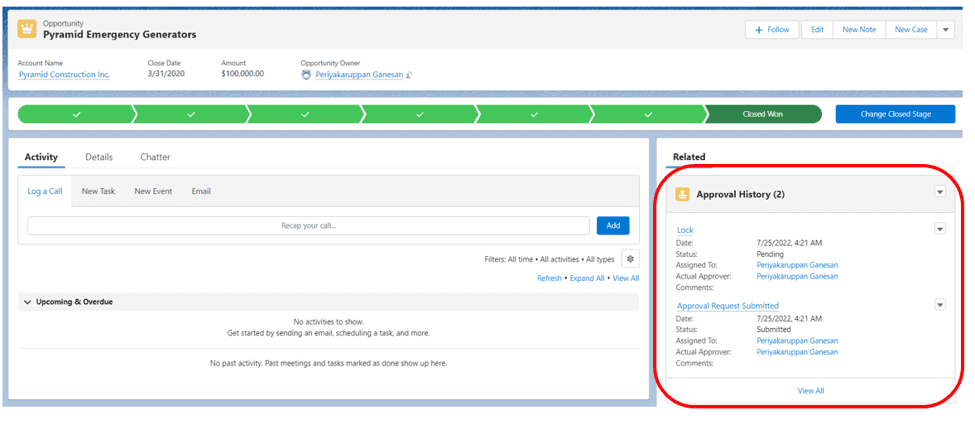The width and height of the screenshot is (975, 425).
Task: Select the completed stage just before Closed Won
Action: (x=648, y=114)
